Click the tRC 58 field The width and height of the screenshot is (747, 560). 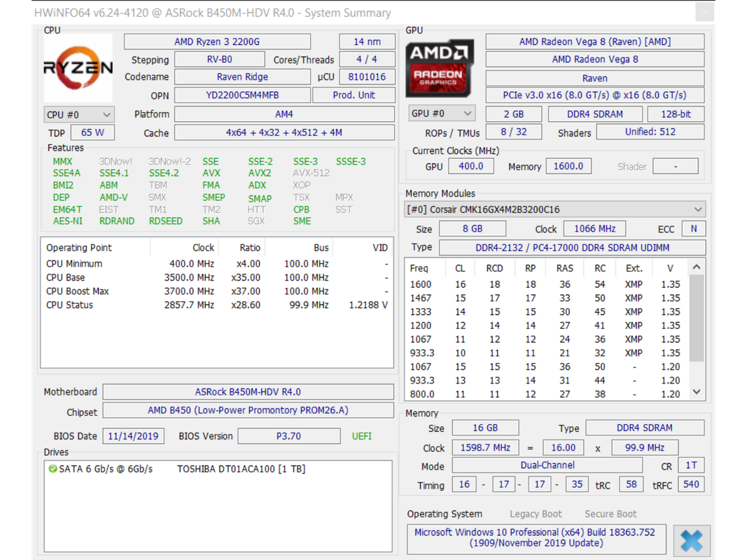click(x=631, y=484)
